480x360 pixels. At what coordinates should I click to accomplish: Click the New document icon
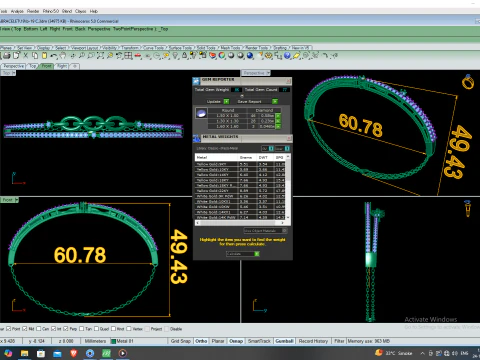click(16, 56)
